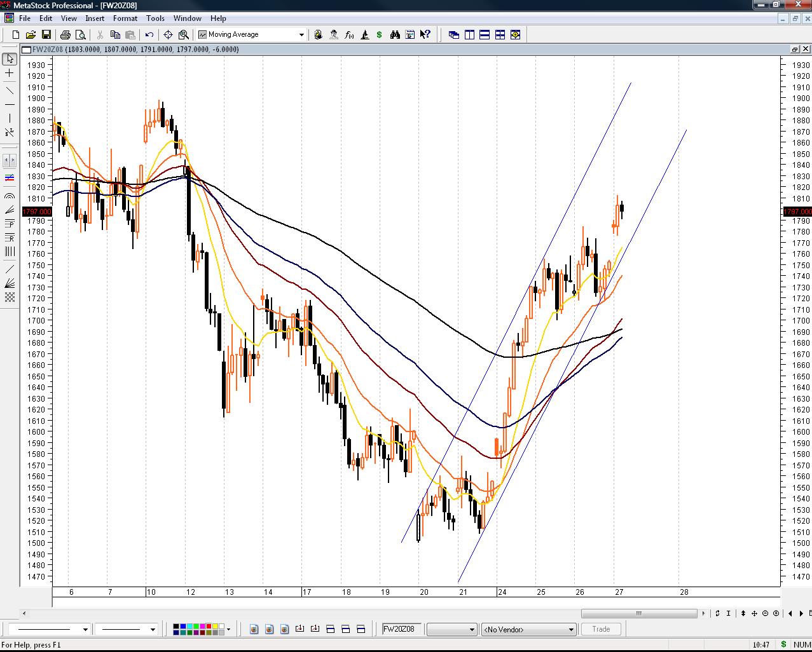The height and width of the screenshot is (652, 812).
Task: Pick the red color swatch
Action: click(x=209, y=626)
